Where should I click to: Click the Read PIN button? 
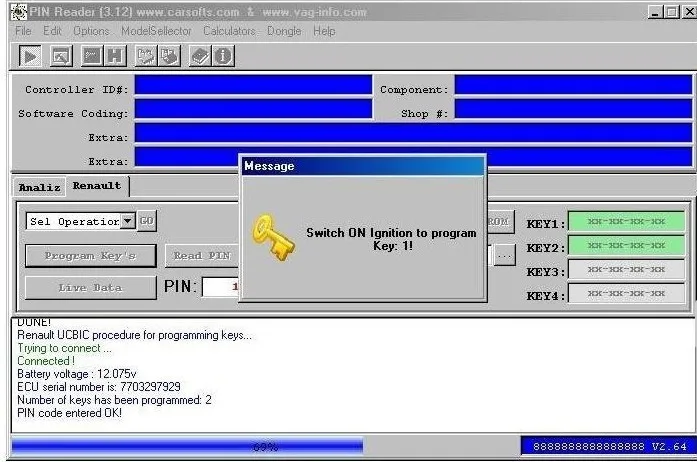click(202, 256)
